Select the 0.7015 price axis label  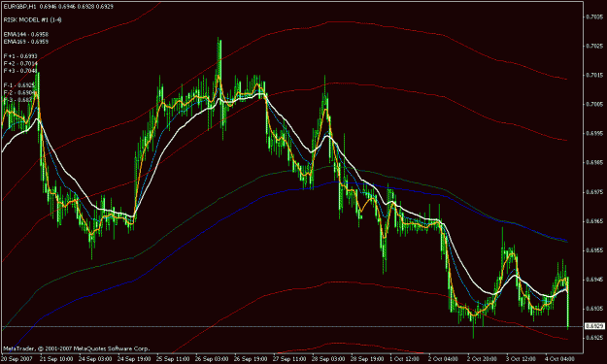pyautogui.click(x=593, y=75)
